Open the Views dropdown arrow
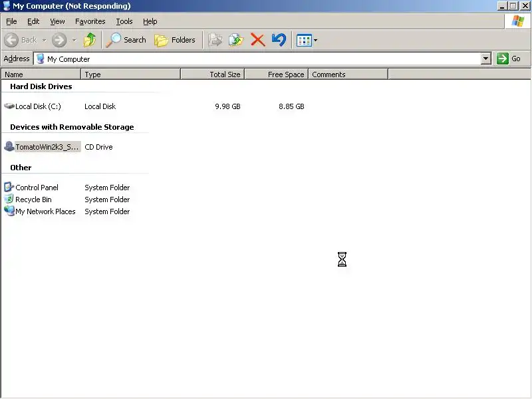Screen dimensions: 532x399 [x=315, y=41]
